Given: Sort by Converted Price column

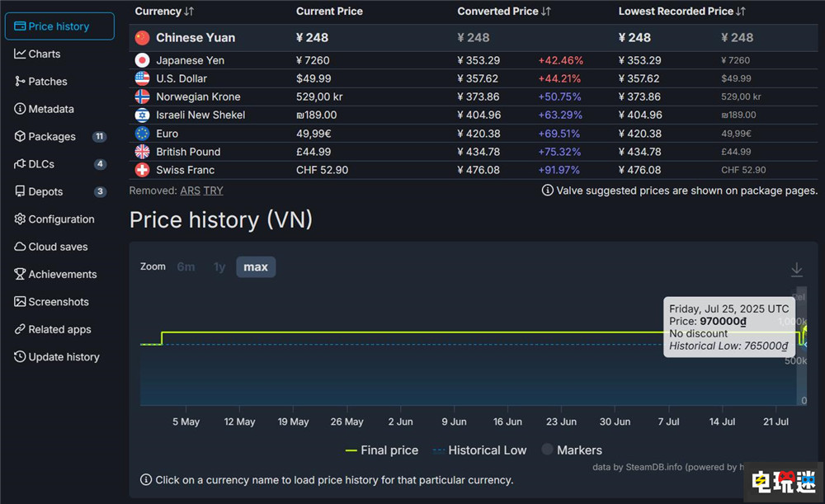Looking at the screenshot, I should pos(503,12).
